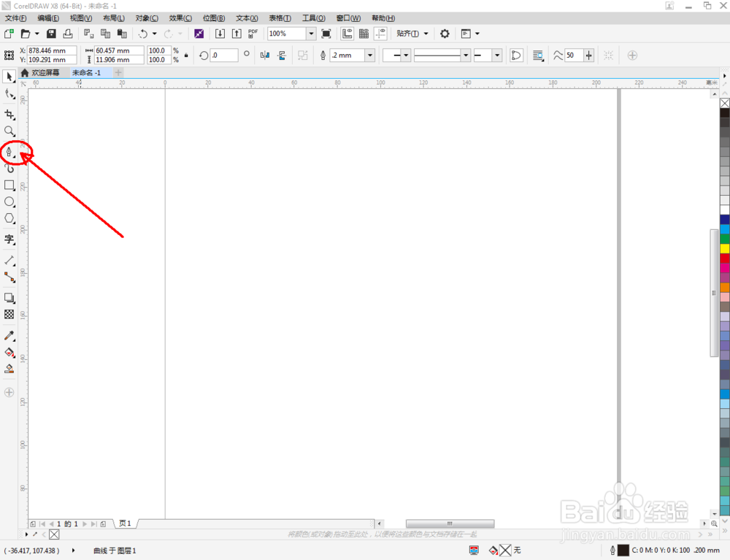Edit the rotation angle field

224,55
